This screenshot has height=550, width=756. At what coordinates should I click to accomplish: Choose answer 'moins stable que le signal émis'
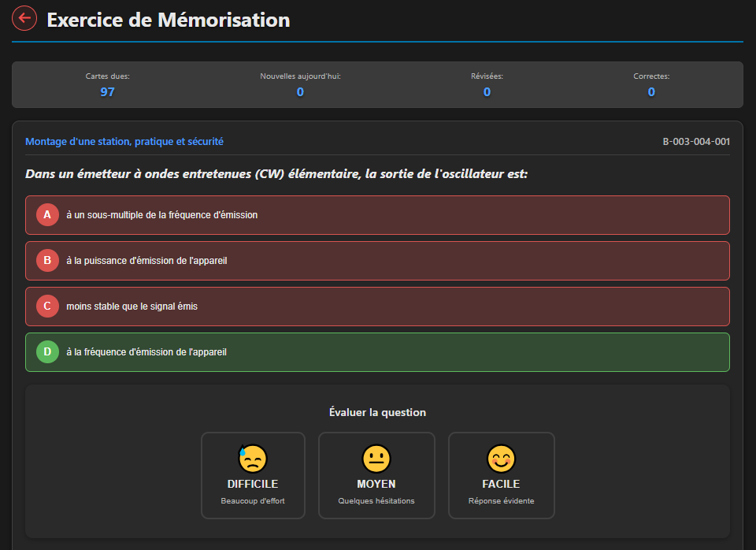[x=377, y=307]
